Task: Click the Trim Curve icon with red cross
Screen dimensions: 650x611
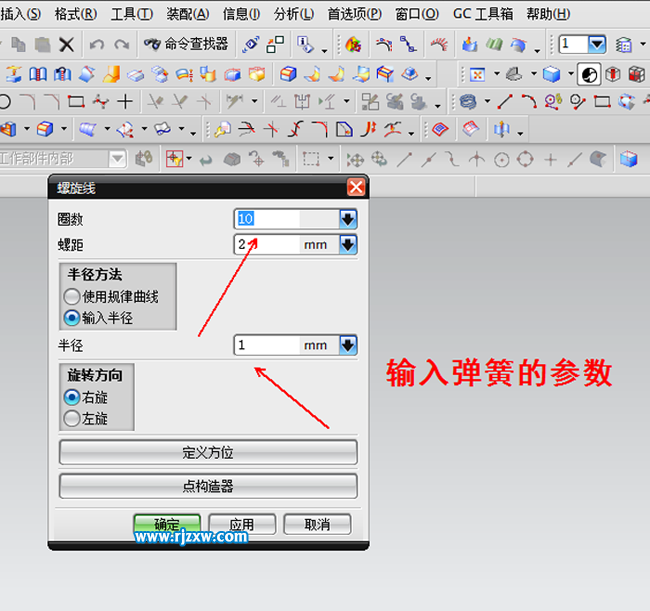Action: pos(272,130)
